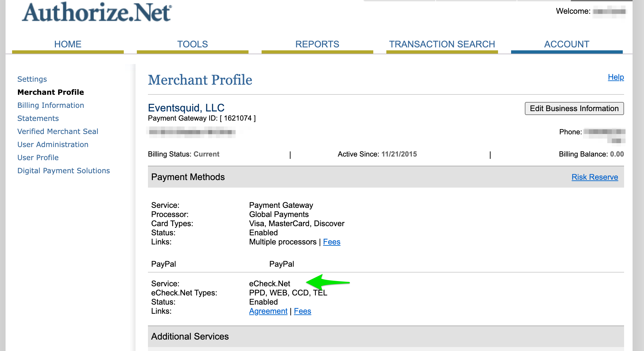Select the ACCOUNT tab
The height and width of the screenshot is (351, 644).
[567, 44]
